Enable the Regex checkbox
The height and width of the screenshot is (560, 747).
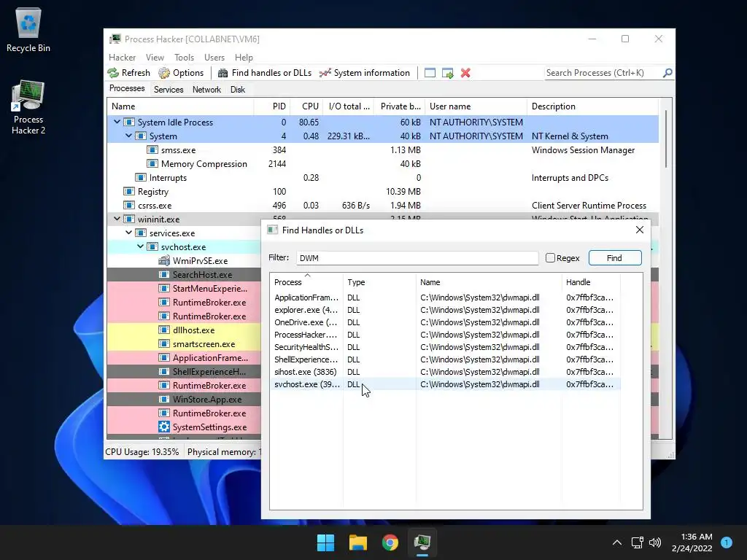tap(550, 257)
